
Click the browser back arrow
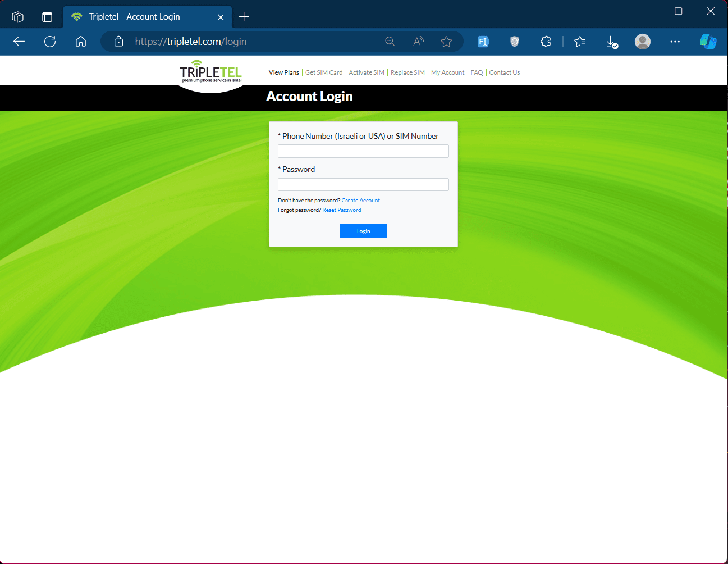pyautogui.click(x=19, y=42)
